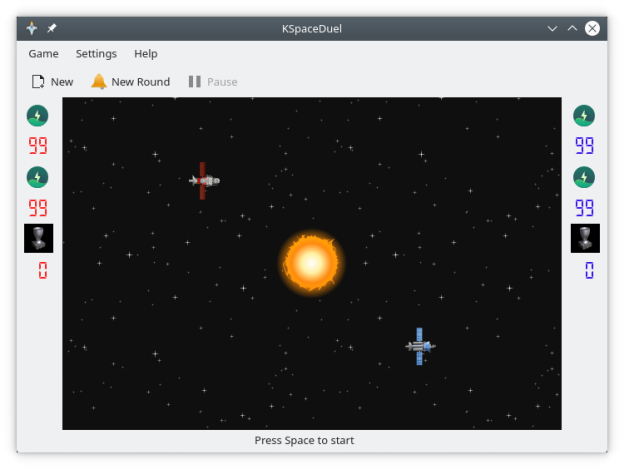This screenshot has height=469, width=624.
Task: Click the glowing sun in the center
Action: 311,262
